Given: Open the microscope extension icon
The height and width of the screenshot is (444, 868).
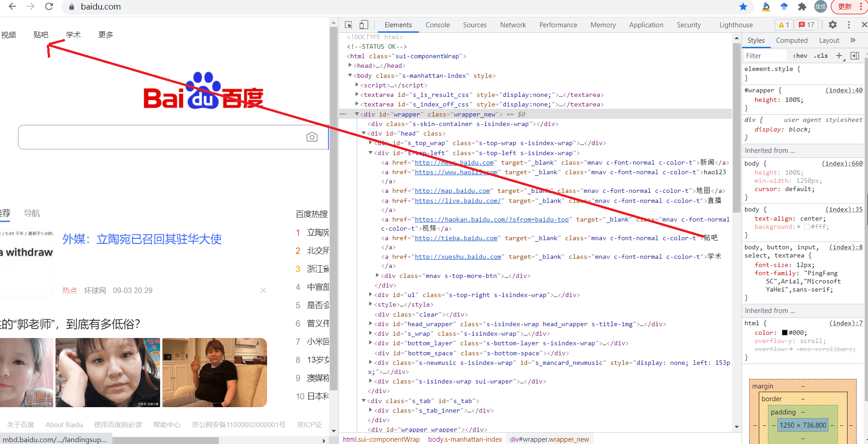Looking at the screenshot, I should point(766,6).
